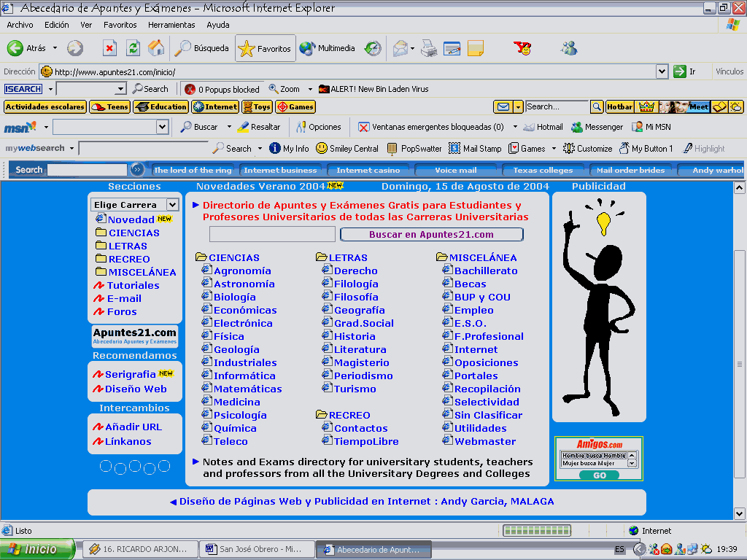Click the Windows Inicio start button
This screenshot has height=560, width=747.
point(37,550)
